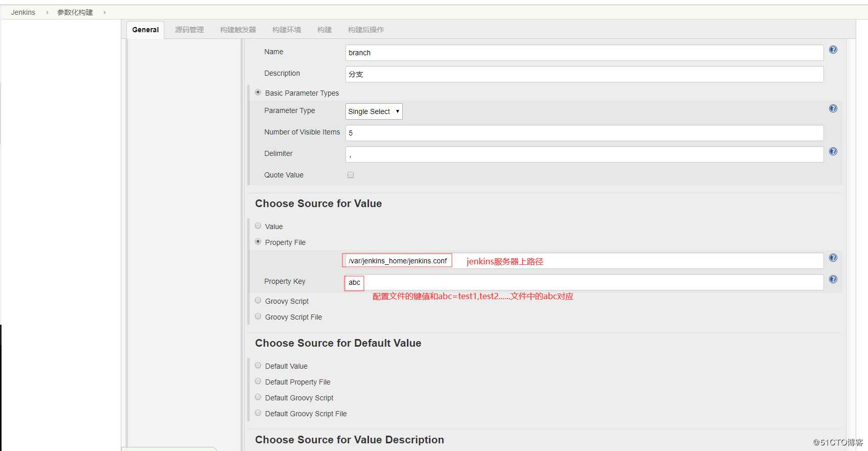Viewport: 868px width, 451px height.
Task: Click the Quote Value label
Action: coord(284,175)
